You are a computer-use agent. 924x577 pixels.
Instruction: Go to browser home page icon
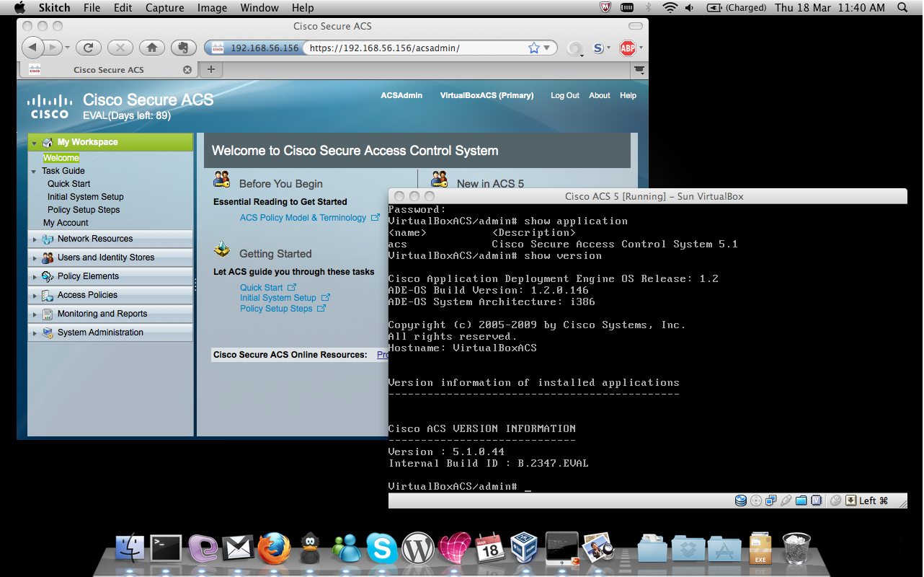[x=152, y=48]
